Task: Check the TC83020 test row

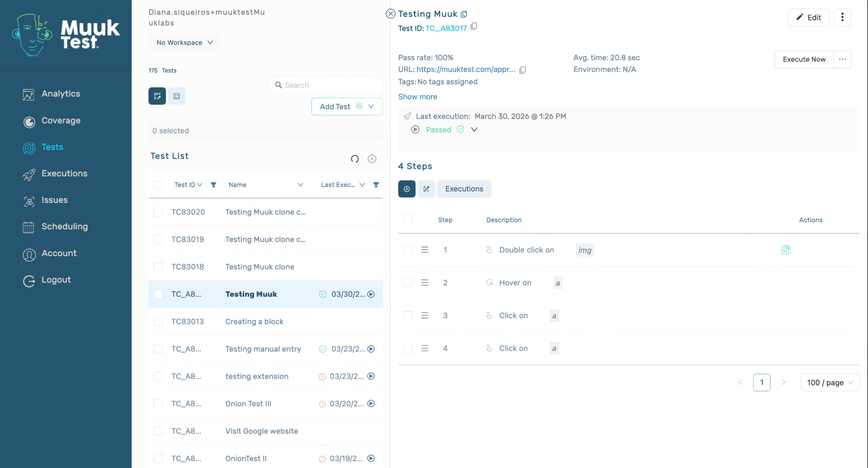Action: pos(158,212)
